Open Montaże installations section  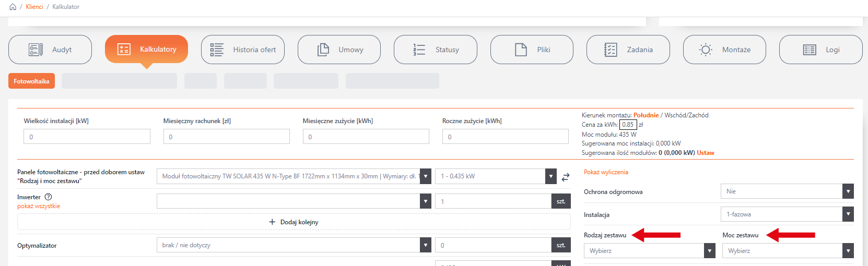tap(724, 50)
